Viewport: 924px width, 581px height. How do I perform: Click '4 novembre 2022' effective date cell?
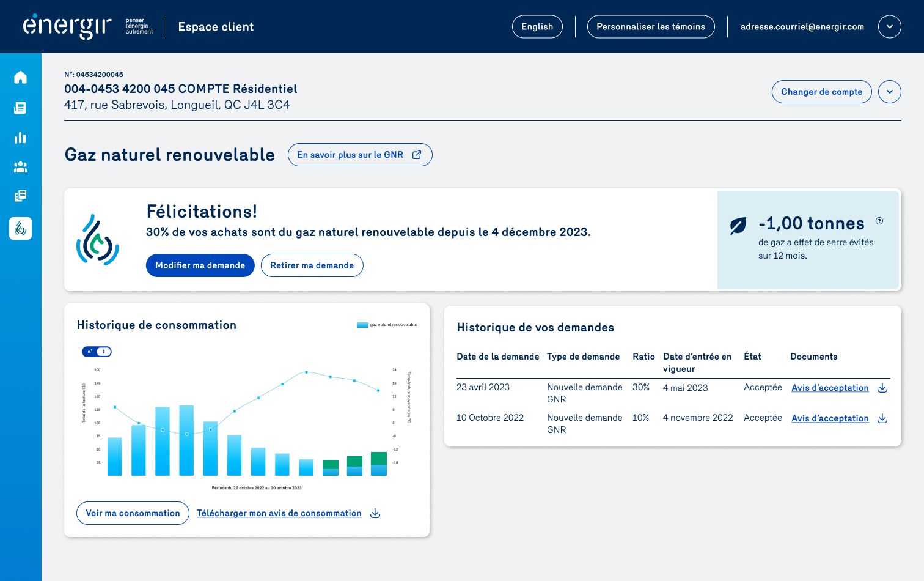pyautogui.click(x=698, y=418)
